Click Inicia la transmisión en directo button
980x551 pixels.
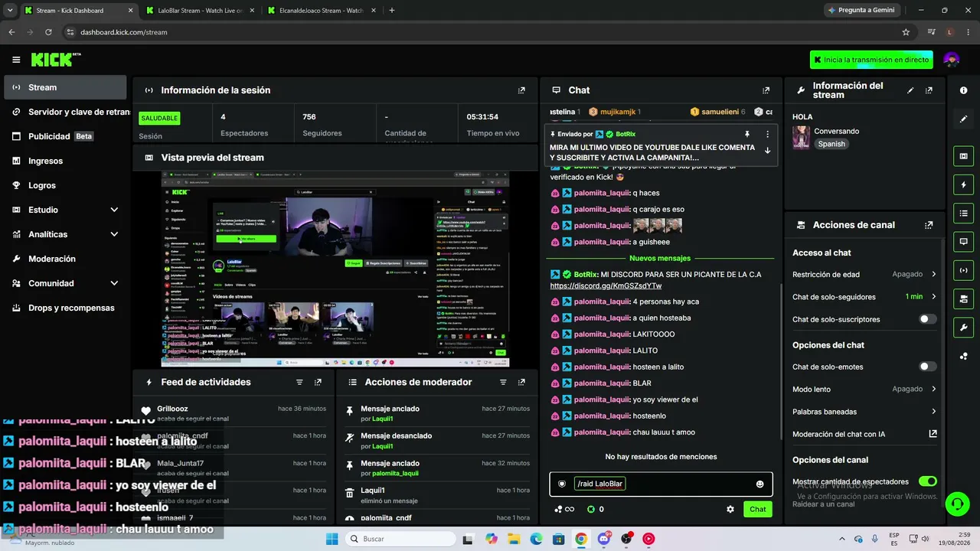(x=871, y=60)
